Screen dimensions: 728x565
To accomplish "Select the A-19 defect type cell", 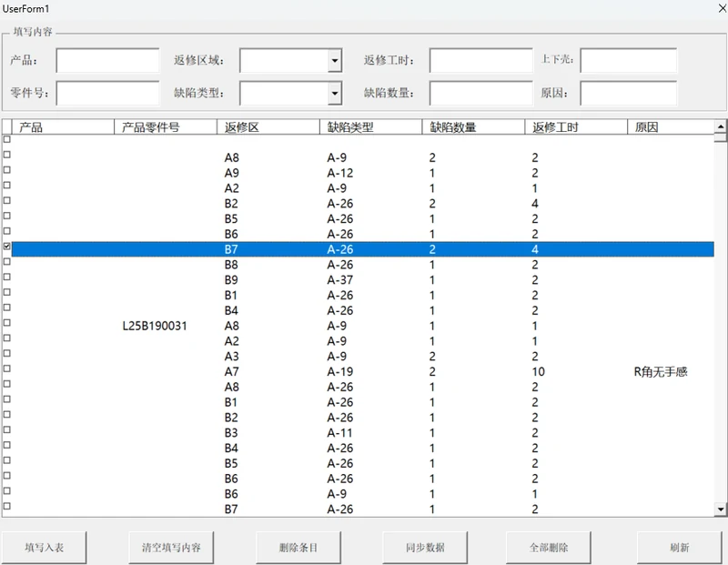I will pyautogui.click(x=339, y=372).
